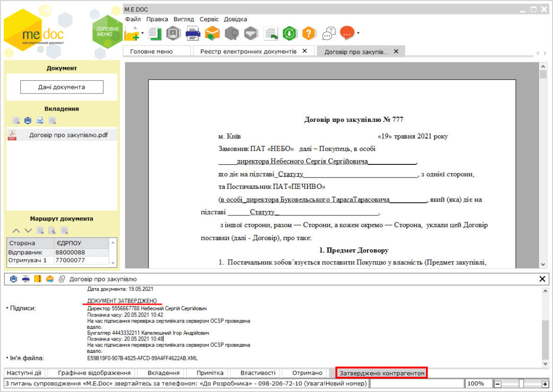Viewport: 553px width, 392px height.
Task: Click zoom in plus button in status bar
Action: 545,384
